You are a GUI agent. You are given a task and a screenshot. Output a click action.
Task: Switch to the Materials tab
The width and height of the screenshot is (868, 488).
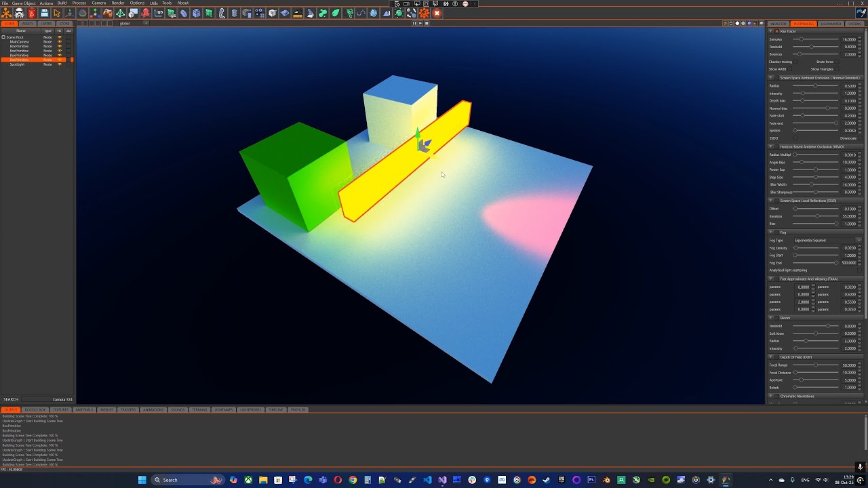(84, 410)
